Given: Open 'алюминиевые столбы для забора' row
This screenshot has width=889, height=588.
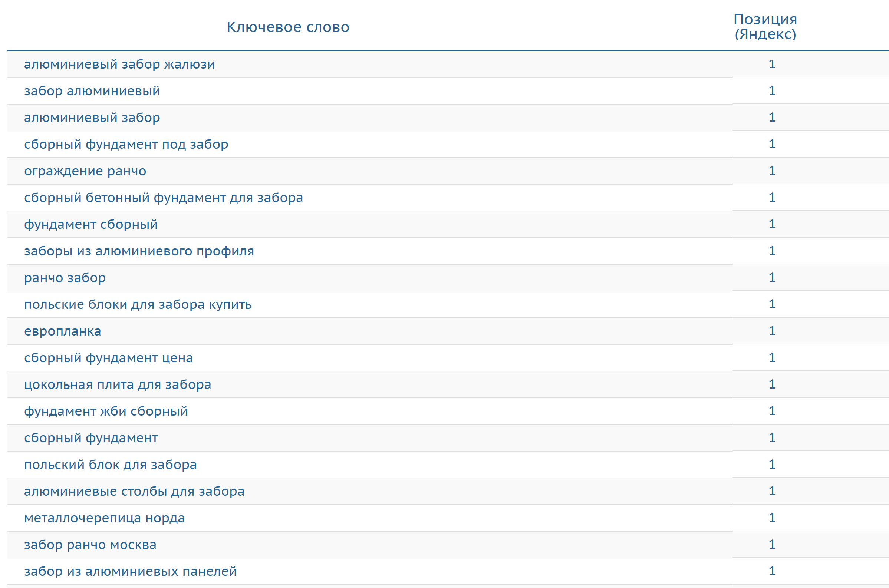Looking at the screenshot, I should pyautogui.click(x=134, y=491).
